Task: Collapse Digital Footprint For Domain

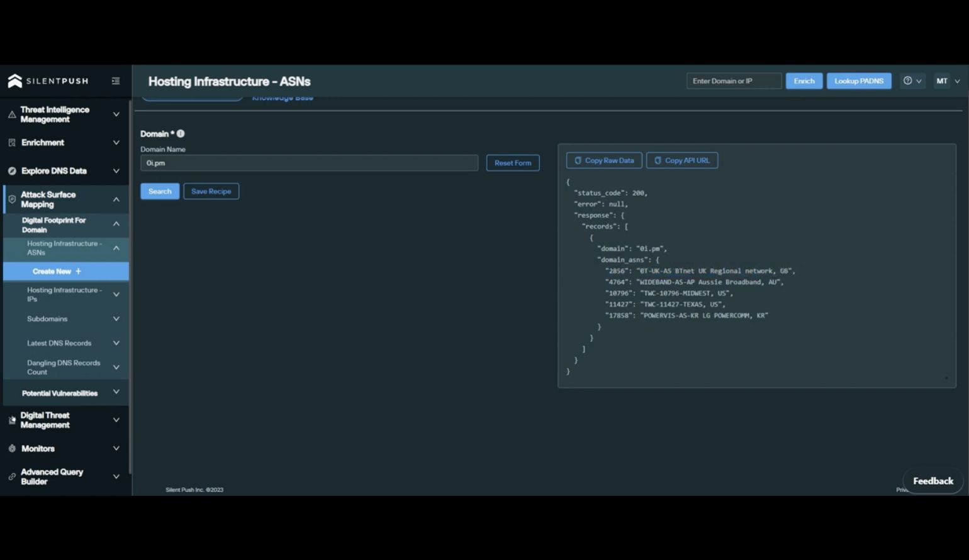Action: (116, 224)
